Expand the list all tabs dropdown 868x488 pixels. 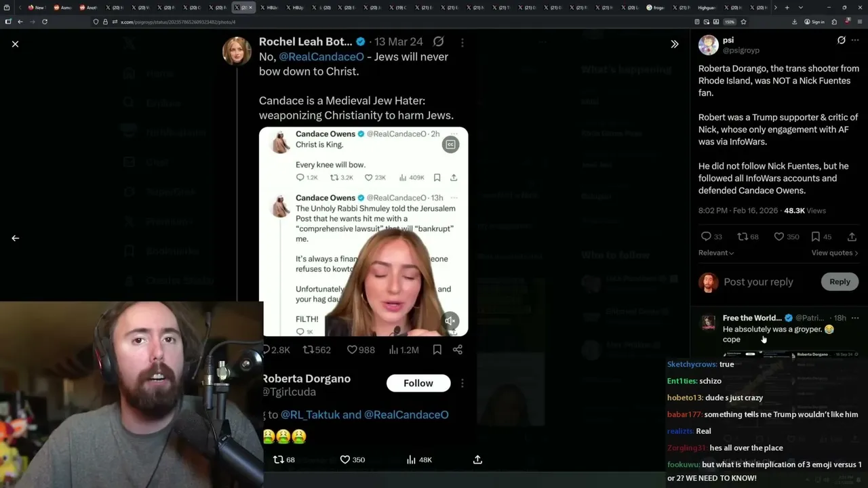800,7
